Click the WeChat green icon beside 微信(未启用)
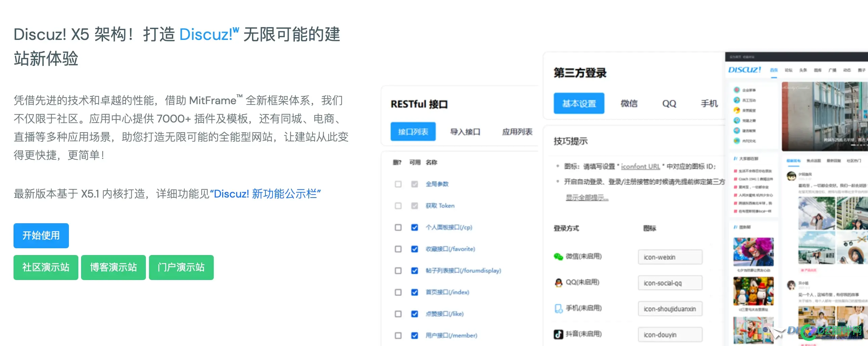 pos(558,257)
